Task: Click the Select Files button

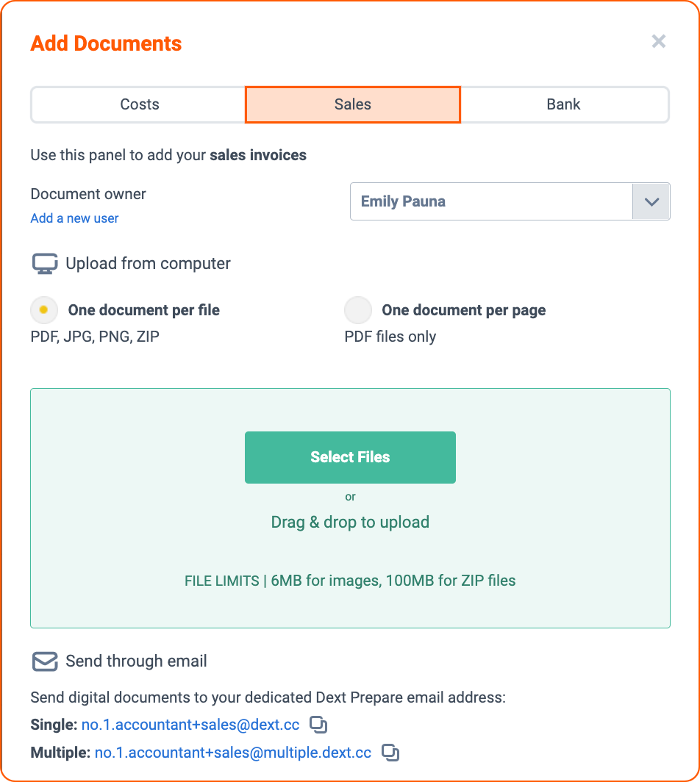Action: click(x=350, y=457)
